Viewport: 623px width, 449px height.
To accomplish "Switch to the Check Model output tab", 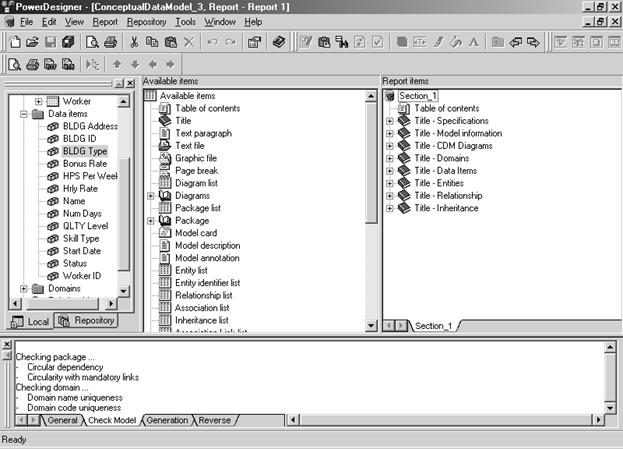I will coord(112,421).
